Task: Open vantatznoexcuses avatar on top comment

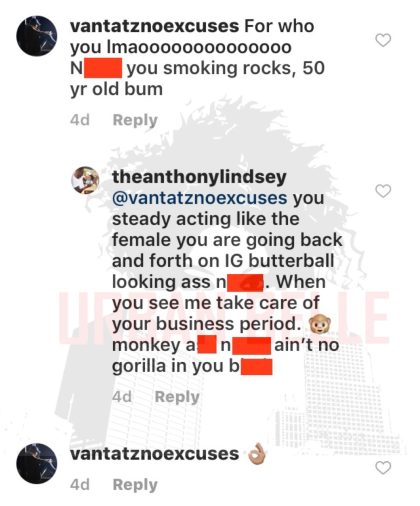Action: (37, 36)
